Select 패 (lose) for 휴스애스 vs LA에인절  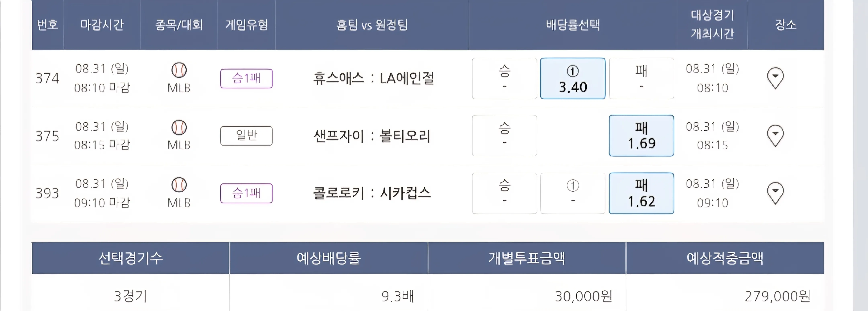point(641,79)
